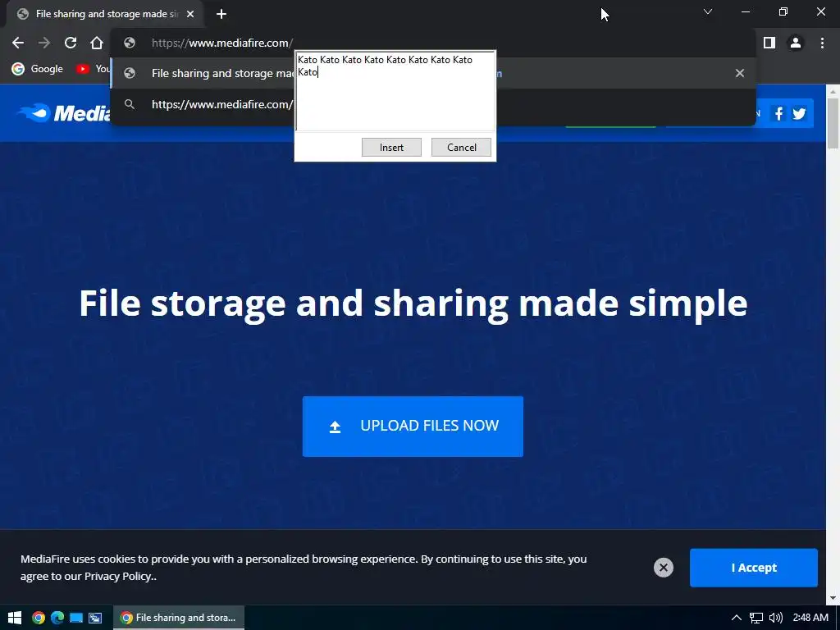The height and width of the screenshot is (630, 840).
Task: Open a new tab with the plus icon
Action: (x=221, y=14)
